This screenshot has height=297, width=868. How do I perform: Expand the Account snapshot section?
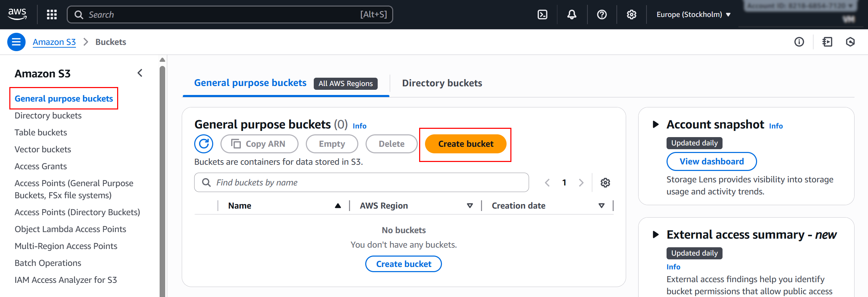click(655, 124)
